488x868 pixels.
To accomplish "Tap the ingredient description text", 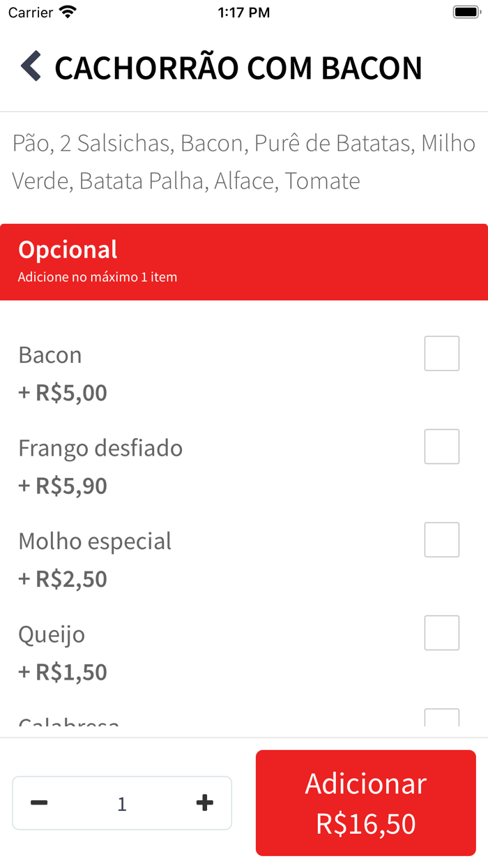I will tap(243, 161).
